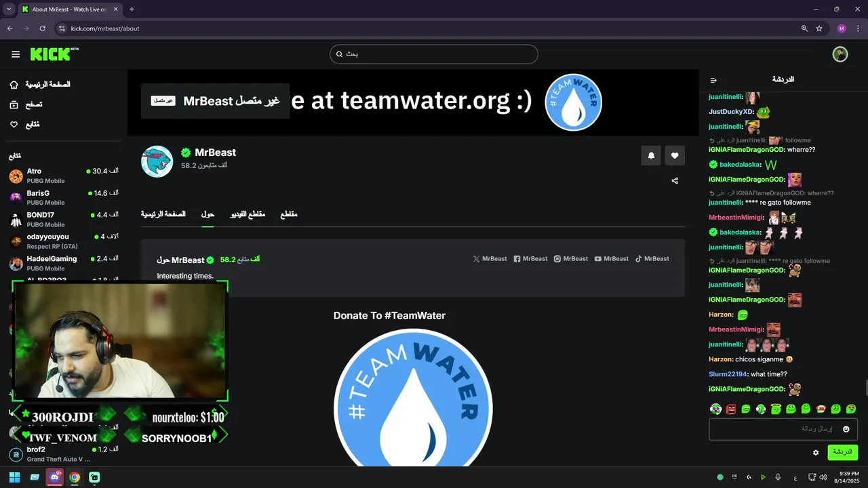This screenshot has width=868, height=488.
Task: Click the chat panel scrollbar
Action: (865, 388)
